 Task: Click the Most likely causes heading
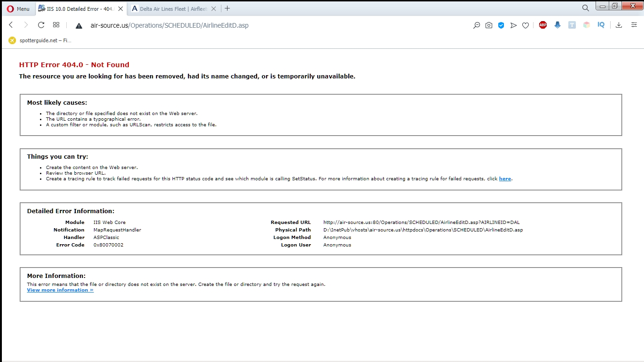click(57, 103)
